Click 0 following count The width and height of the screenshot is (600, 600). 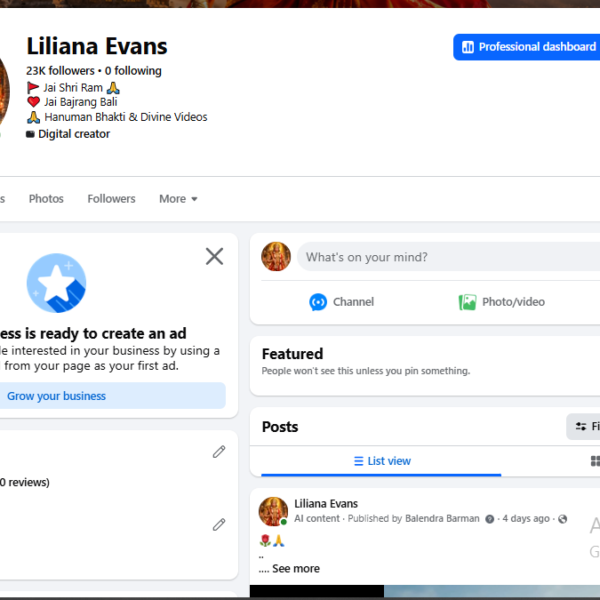pyautogui.click(x=133, y=71)
